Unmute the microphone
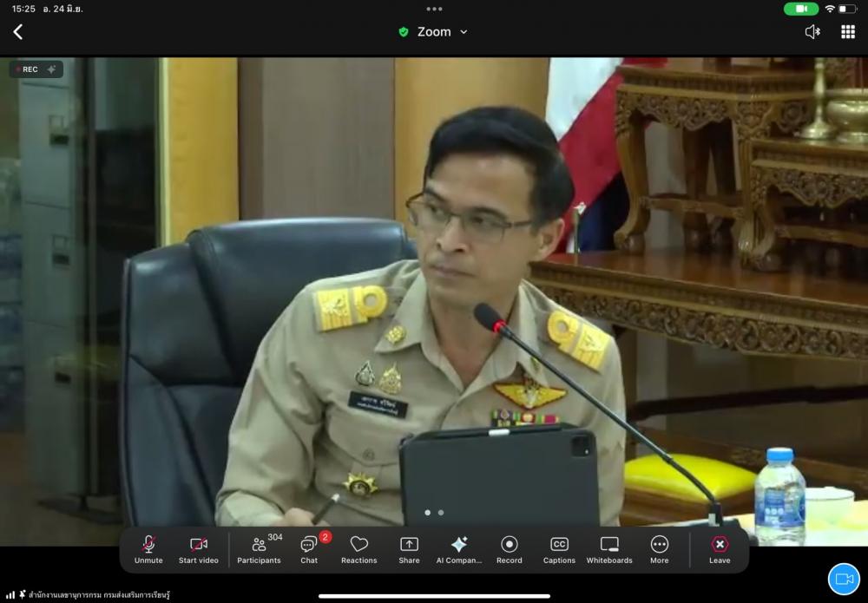 pos(148,550)
